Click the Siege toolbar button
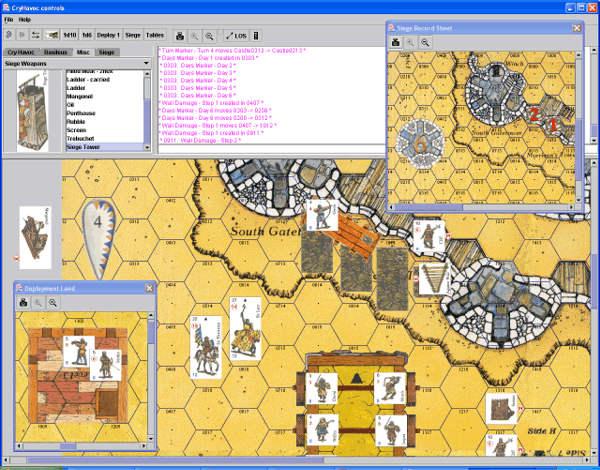 [133, 35]
